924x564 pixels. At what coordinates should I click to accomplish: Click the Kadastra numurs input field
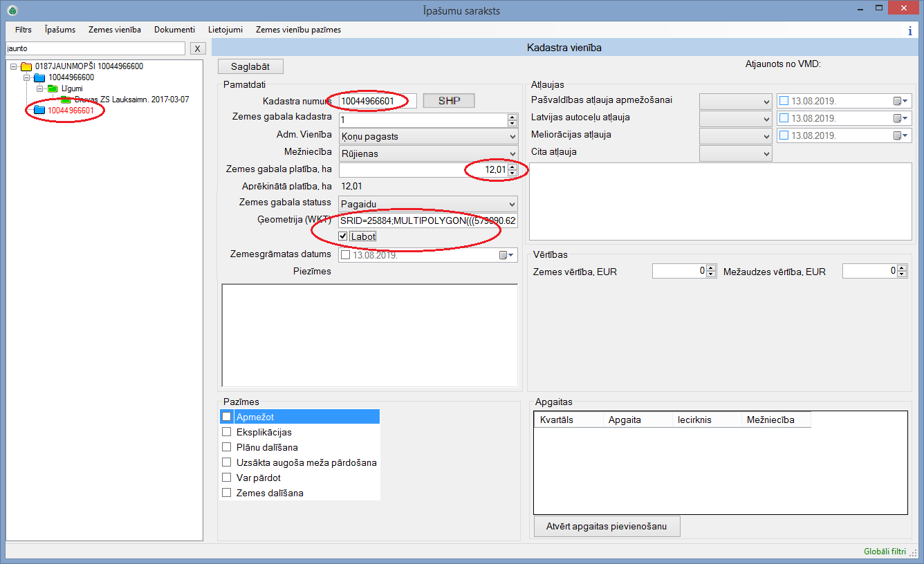tap(377, 102)
